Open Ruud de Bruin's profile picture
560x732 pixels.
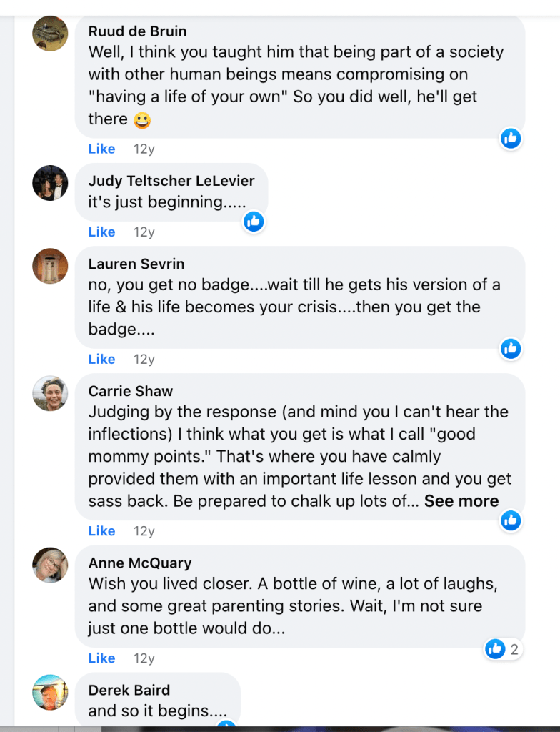tap(50, 34)
